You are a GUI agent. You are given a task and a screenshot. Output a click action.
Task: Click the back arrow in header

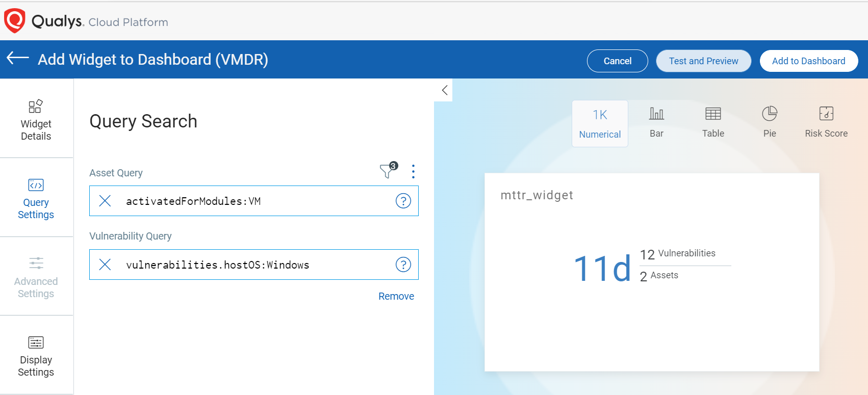pos(18,59)
